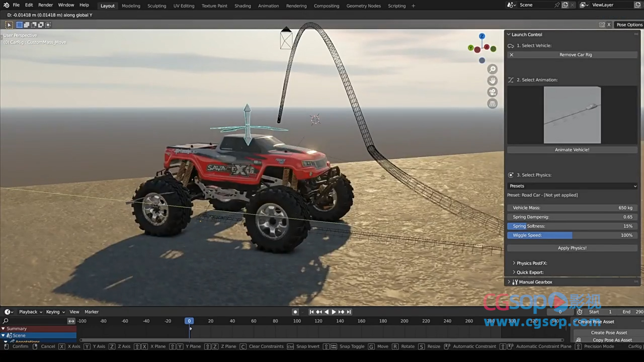Open the Playback dropdown menu

[x=31, y=312]
